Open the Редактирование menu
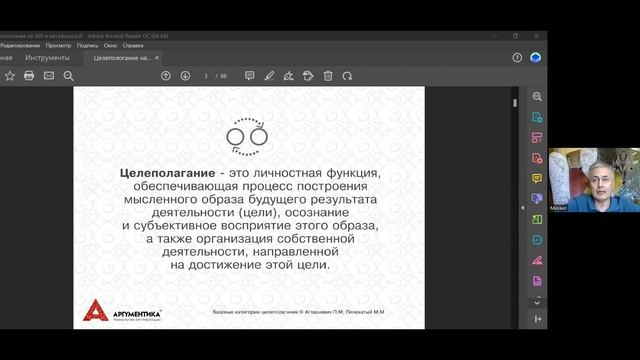 pos(20,46)
